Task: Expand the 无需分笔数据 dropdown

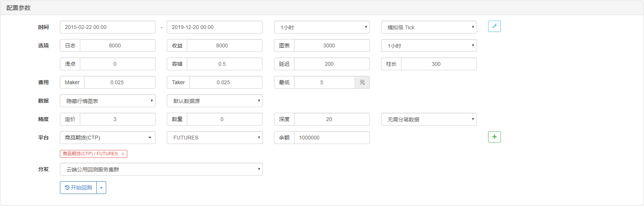Action: tap(429, 119)
